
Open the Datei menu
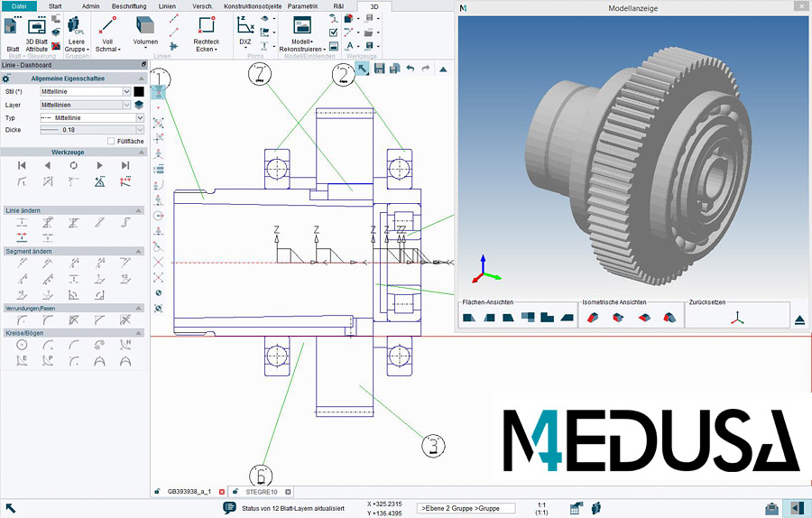(19, 6)
